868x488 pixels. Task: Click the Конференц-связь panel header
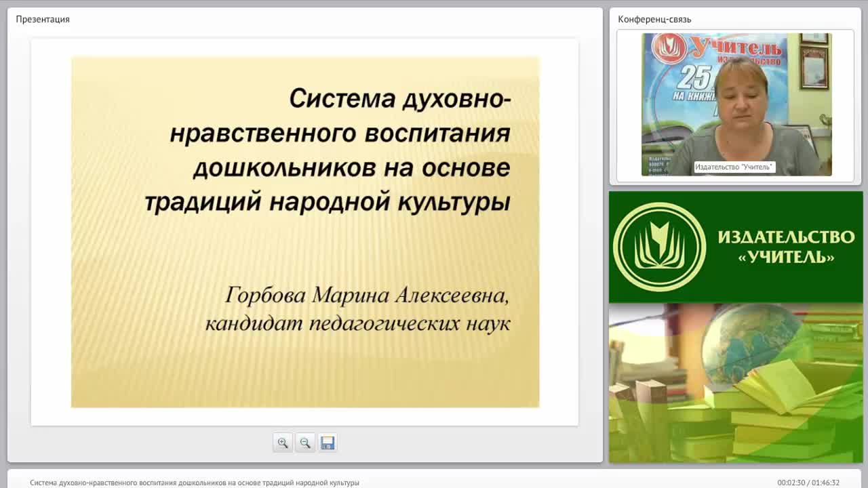(654, 19)
